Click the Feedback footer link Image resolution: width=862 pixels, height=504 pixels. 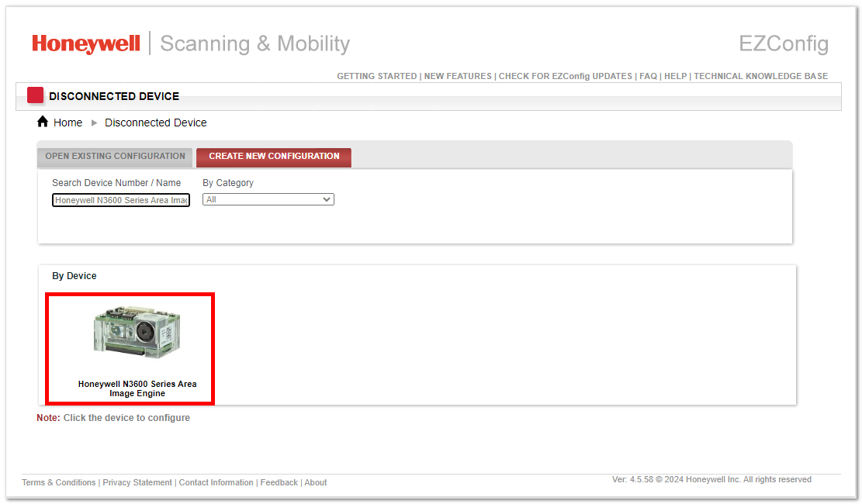279,482
